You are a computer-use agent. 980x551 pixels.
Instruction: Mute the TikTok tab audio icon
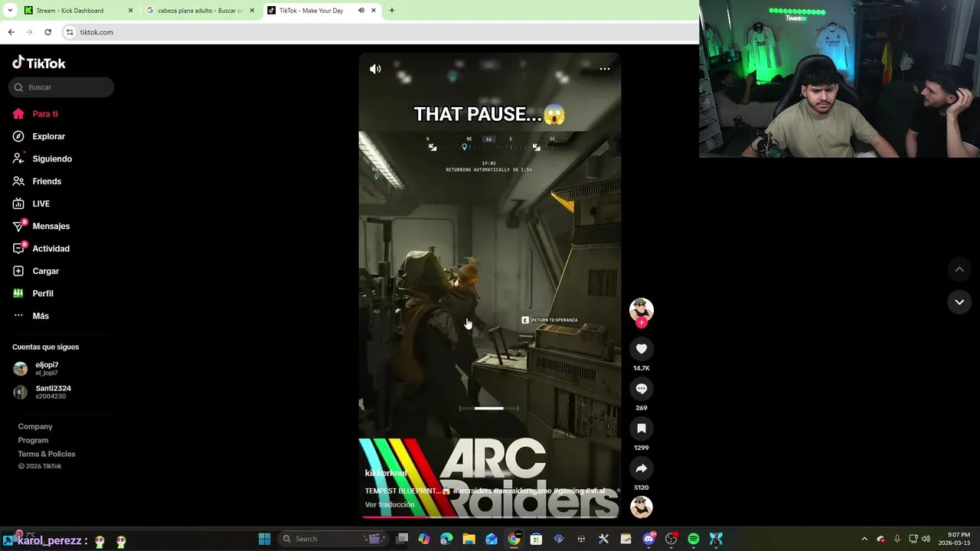(361, 11)
